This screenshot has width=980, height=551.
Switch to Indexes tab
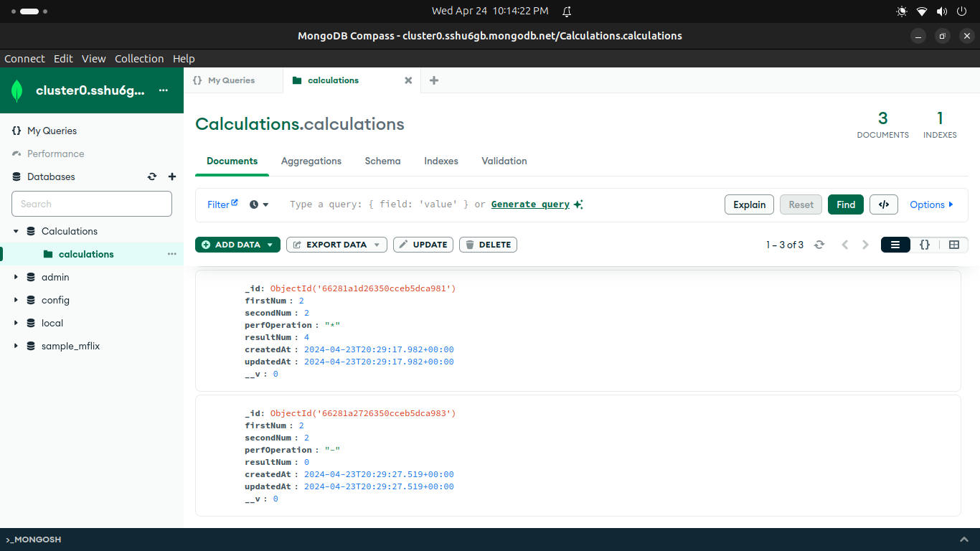[441, 161]
